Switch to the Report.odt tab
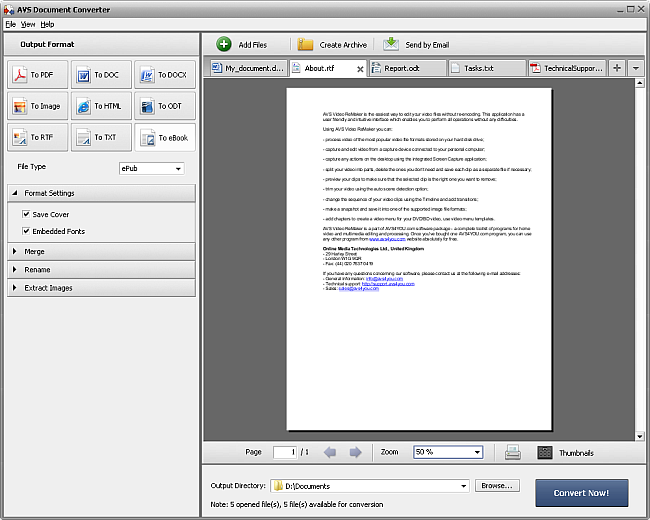This screenshot has width=650, height=520. pos(408,68)
